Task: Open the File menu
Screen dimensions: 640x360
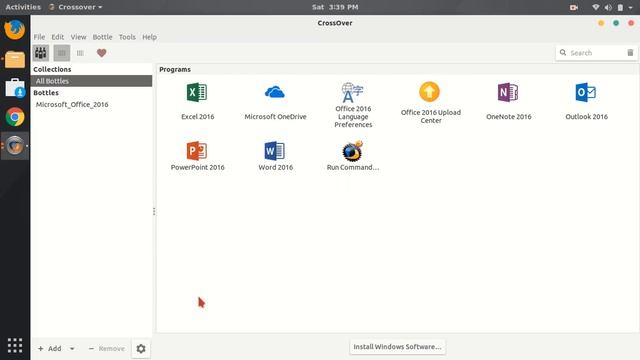Action: [39, 37]
